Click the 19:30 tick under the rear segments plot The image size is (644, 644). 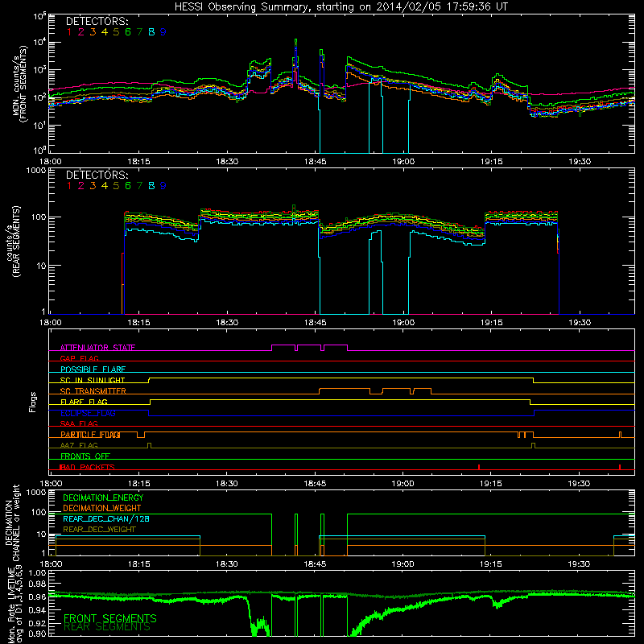pyautogui.click(x=580, y=323)
